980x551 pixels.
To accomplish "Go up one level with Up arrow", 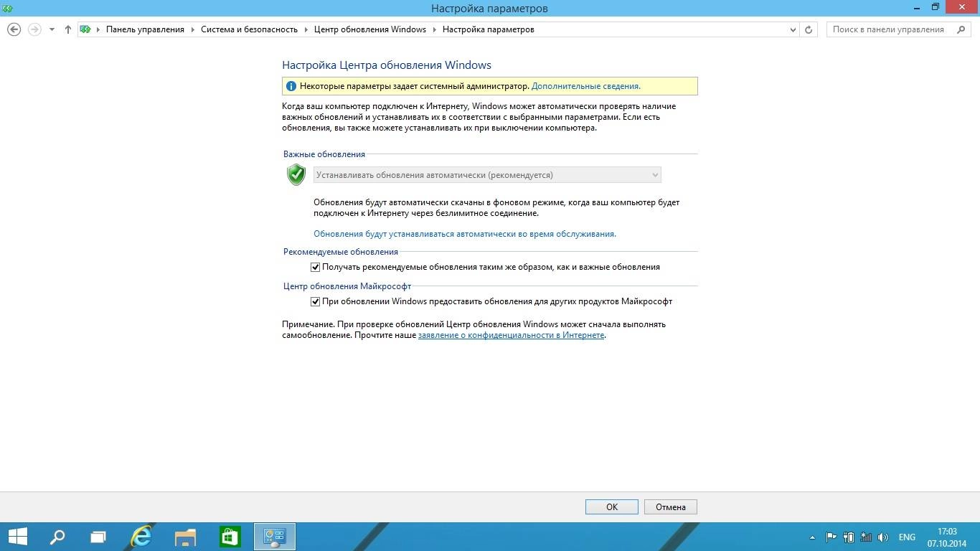I will [x=68, y=29].
